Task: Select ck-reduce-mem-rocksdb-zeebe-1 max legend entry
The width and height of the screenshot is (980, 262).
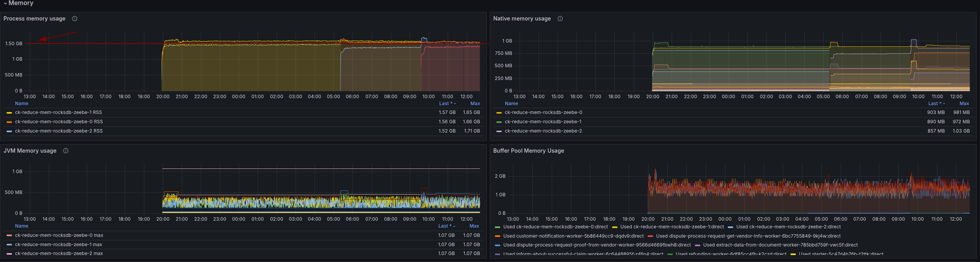Action: coord(58,245)
